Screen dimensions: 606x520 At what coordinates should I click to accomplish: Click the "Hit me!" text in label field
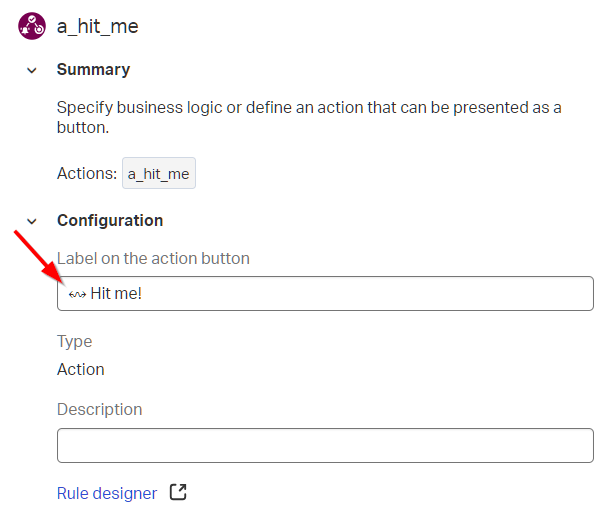coord(116,294)
